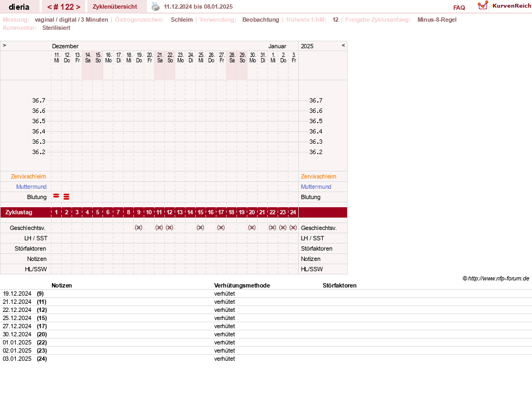
Task: Click intercourse marker on cycle day 11
Action: 159,227
